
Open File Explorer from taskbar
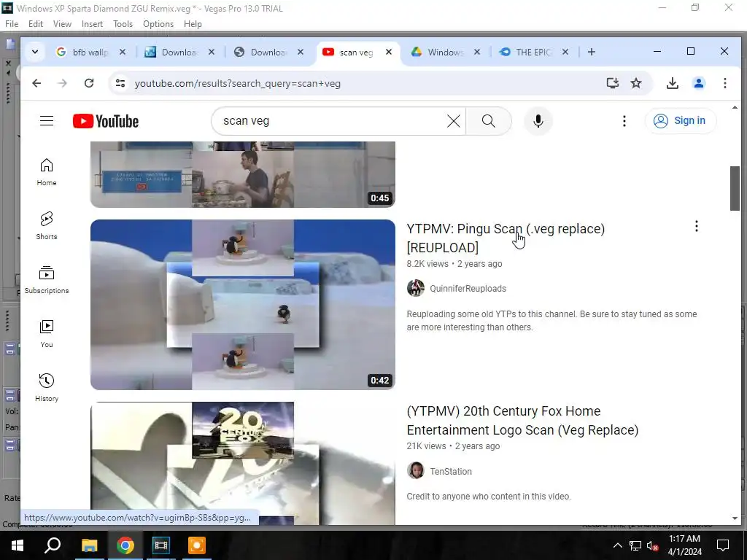[89, 545]
